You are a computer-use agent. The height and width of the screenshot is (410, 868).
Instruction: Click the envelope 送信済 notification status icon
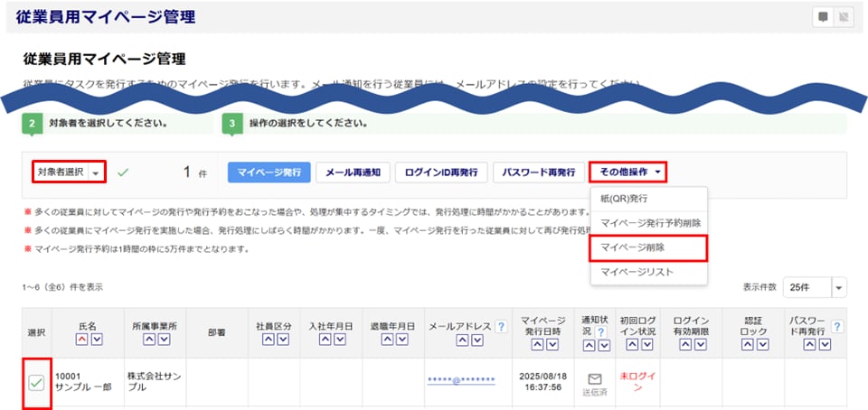pos(594,380)
